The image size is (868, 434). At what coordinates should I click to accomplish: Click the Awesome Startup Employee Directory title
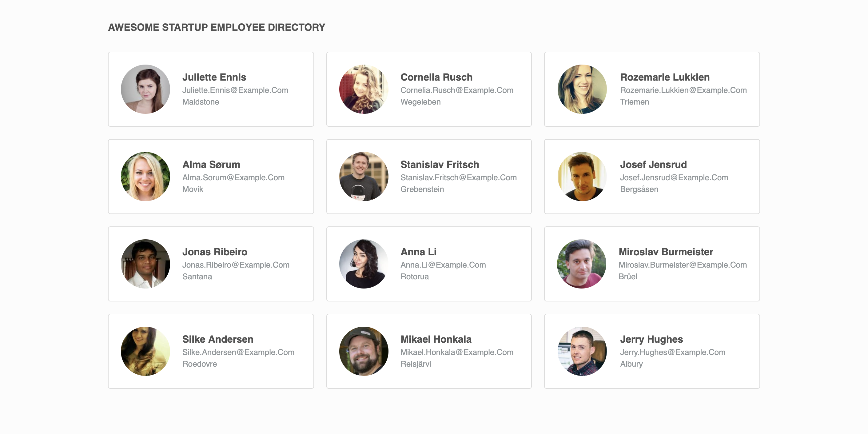tap(216, 27)
